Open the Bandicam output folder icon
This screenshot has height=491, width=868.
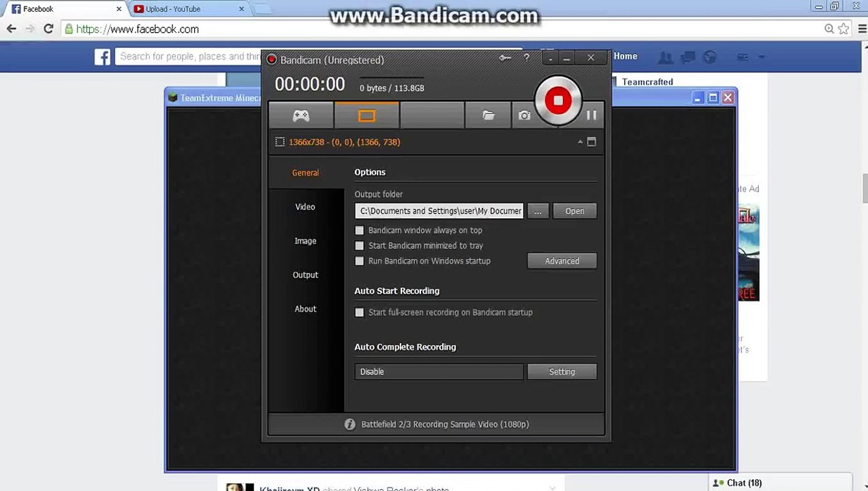tap(489, 116)
